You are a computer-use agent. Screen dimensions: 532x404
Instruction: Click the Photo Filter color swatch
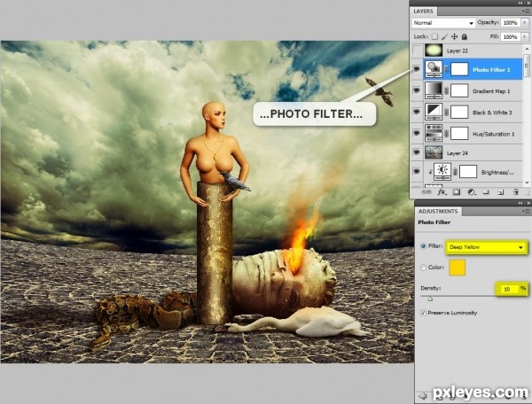point(457,268)
